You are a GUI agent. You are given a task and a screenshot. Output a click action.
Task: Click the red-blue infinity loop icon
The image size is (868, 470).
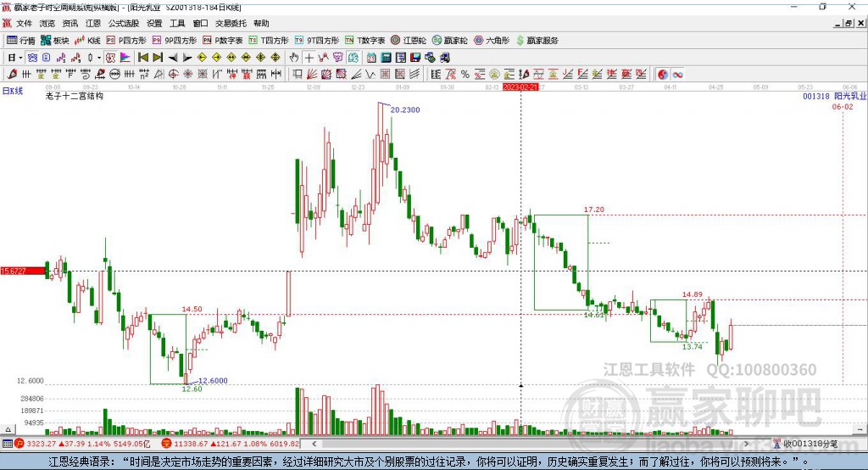[x=677, y=75]
